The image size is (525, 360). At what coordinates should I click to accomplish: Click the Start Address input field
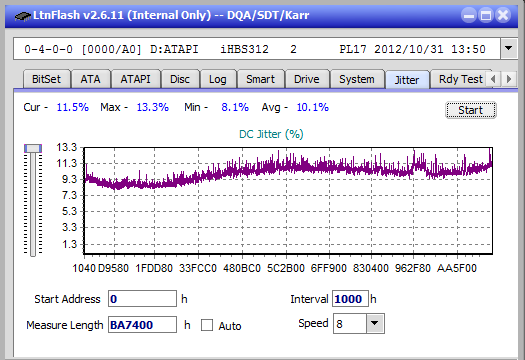[142, 299]
